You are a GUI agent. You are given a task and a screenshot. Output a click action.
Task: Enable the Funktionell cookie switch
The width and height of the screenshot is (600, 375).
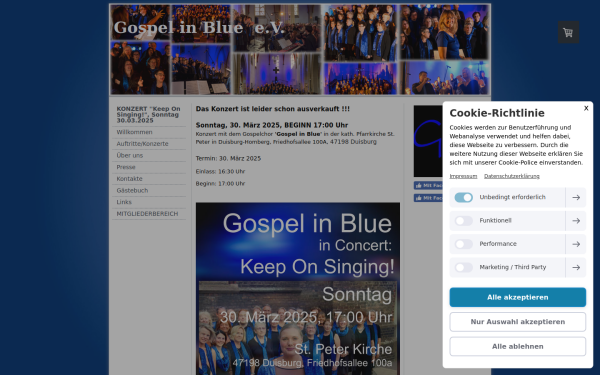point(463,221)
